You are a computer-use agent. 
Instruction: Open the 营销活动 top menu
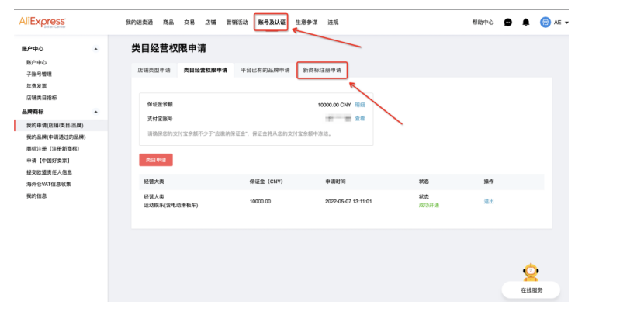pos(237,23)
